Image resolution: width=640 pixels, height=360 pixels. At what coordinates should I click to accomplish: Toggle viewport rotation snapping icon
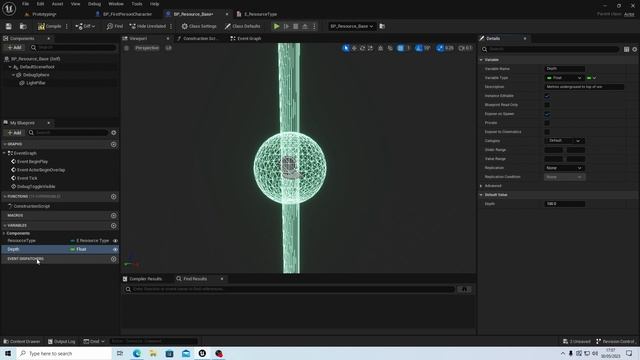[x=419, y=48]
